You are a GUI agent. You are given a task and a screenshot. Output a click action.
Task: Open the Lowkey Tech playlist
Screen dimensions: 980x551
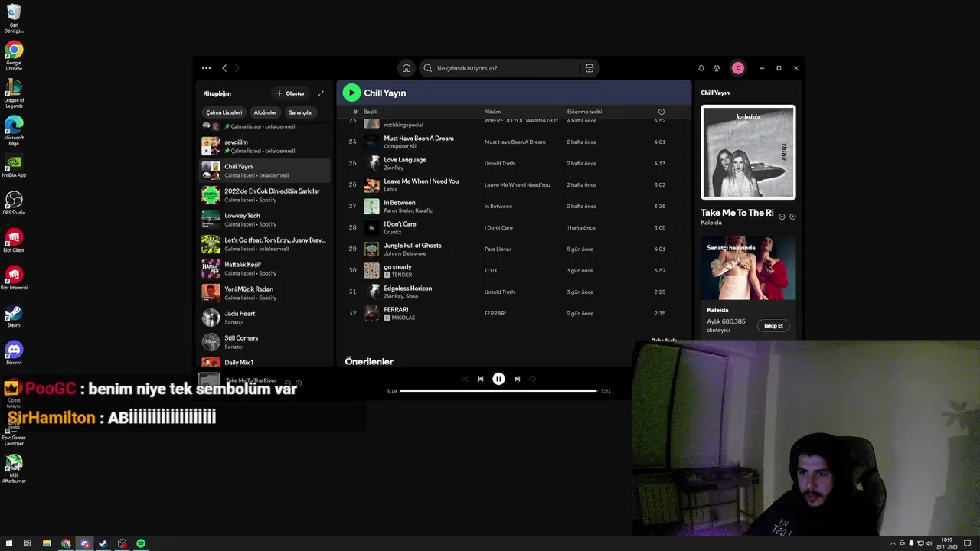[265, 220]
